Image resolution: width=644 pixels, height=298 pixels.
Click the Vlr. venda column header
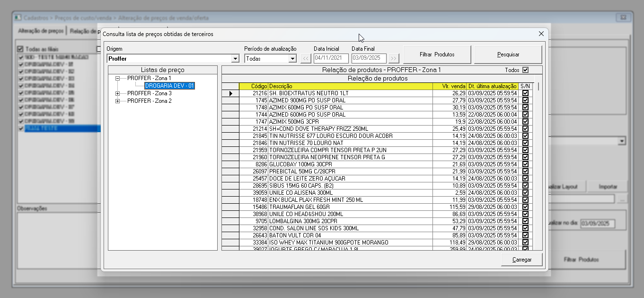pos(449,86)
